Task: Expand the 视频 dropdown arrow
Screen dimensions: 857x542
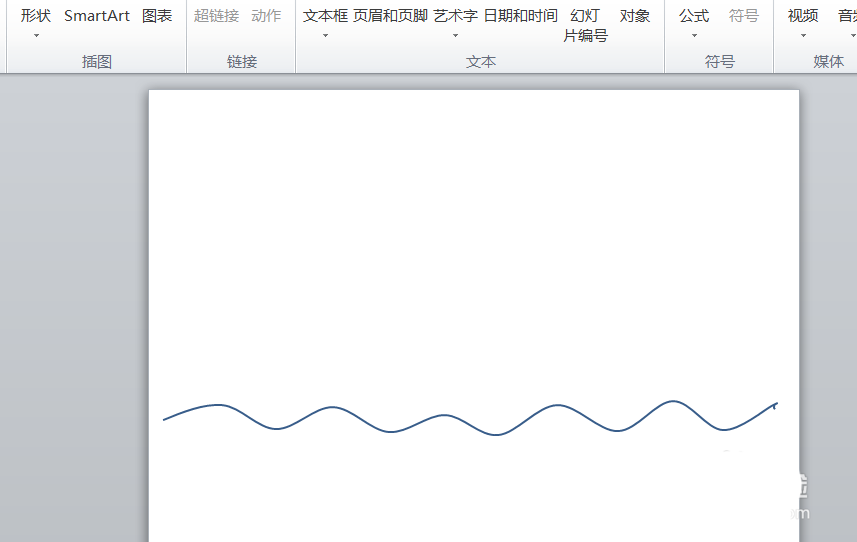Action: [x=803, y=36]
